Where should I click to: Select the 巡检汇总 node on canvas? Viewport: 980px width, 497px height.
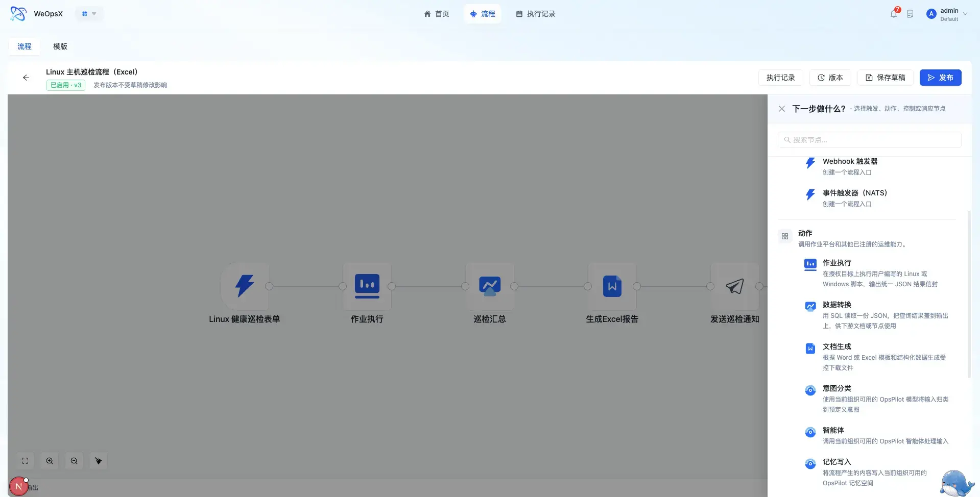click(x=490, y=286)
